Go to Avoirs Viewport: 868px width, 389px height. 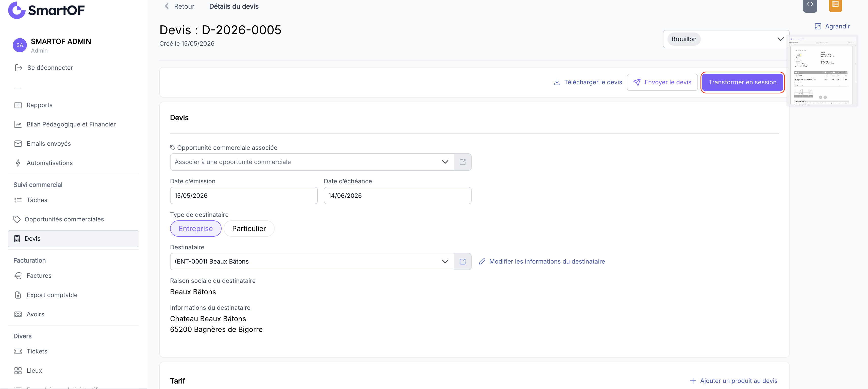click(73, 314)
